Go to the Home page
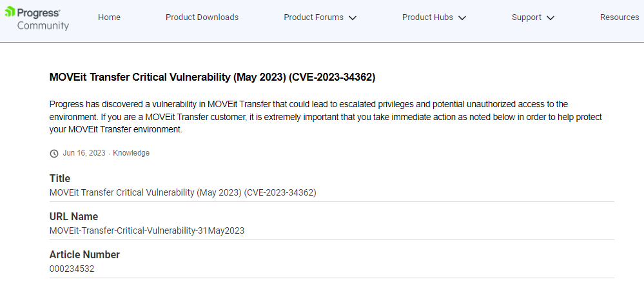Image resolution: width=644 pixels, height=286 pixels. pos(109,17)
